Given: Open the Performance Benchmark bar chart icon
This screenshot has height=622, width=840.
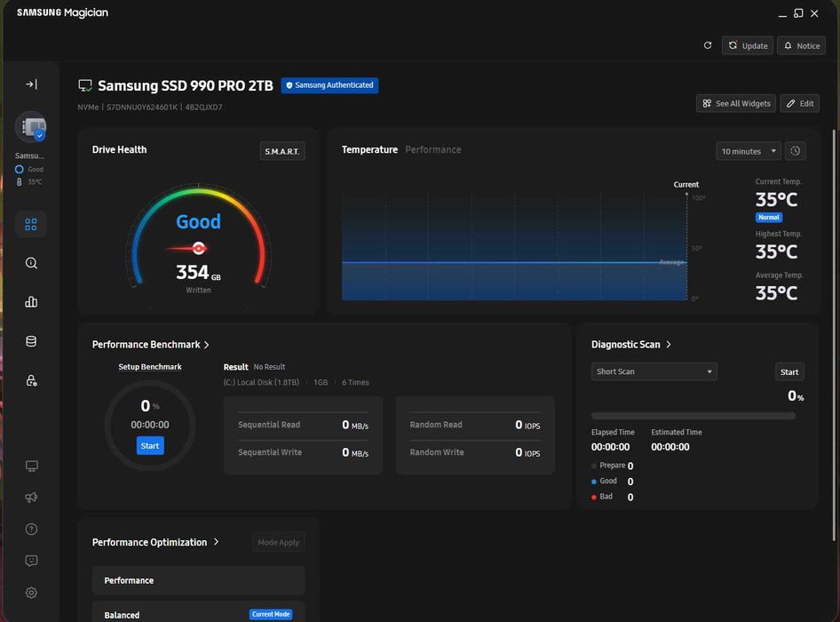Looking at the screenshot, I should coord(31,302).
